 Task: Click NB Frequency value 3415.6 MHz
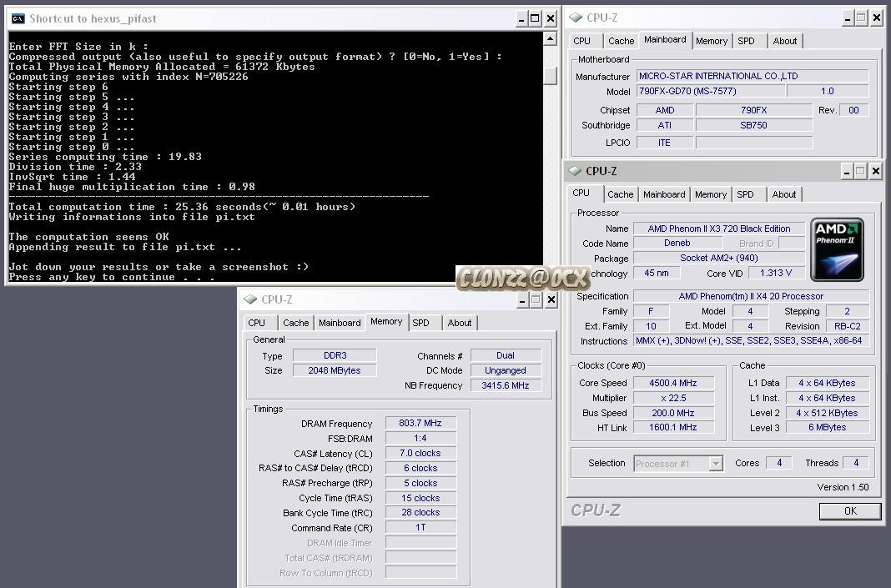506,385
